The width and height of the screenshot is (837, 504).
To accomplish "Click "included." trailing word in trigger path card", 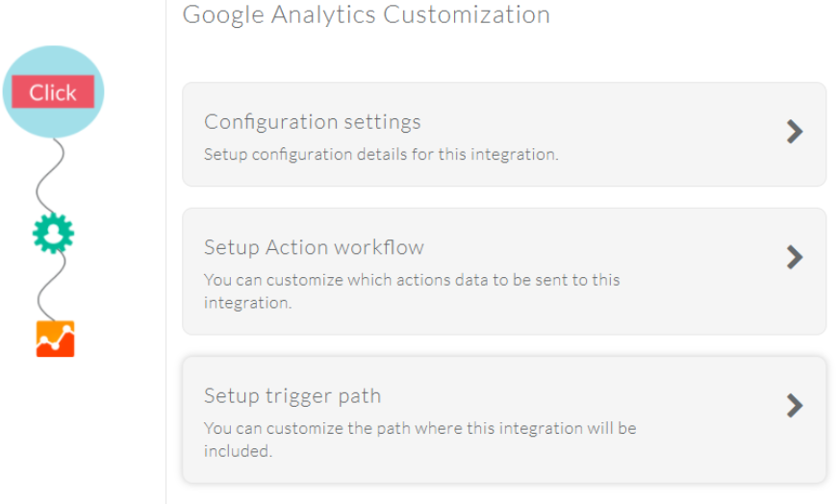I will (238, 451).
